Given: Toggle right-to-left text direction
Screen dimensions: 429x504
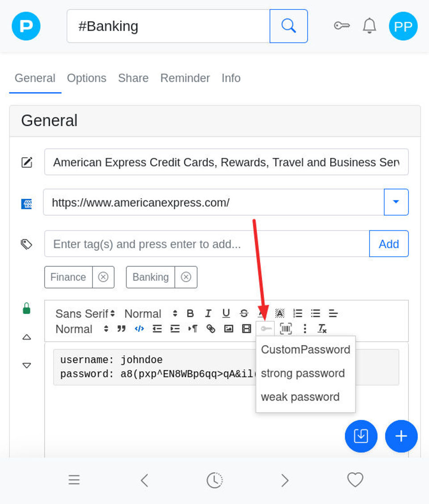Looking at the screenshot, I should tap(193, 329).
